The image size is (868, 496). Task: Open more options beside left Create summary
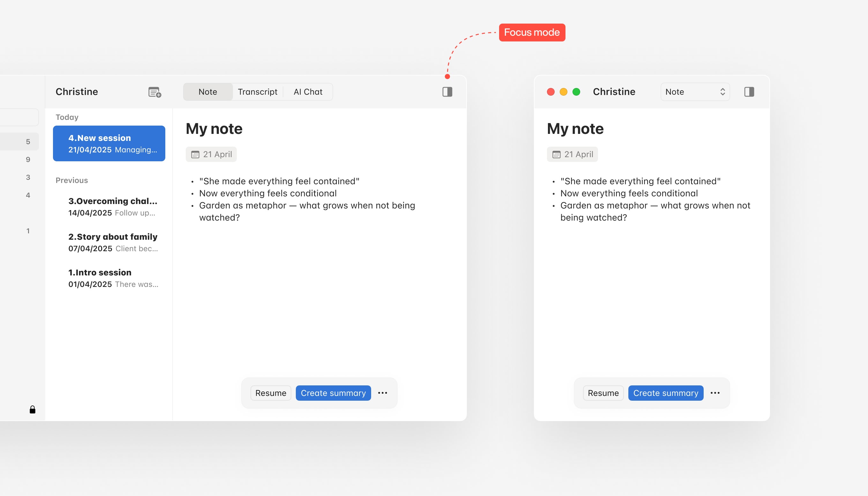tap(383, 393)
